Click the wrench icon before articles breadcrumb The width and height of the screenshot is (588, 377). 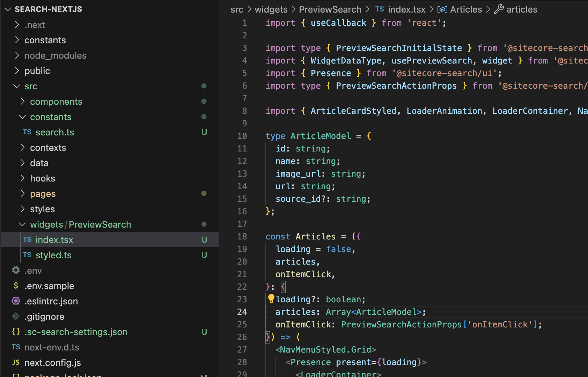click(499, 9)
